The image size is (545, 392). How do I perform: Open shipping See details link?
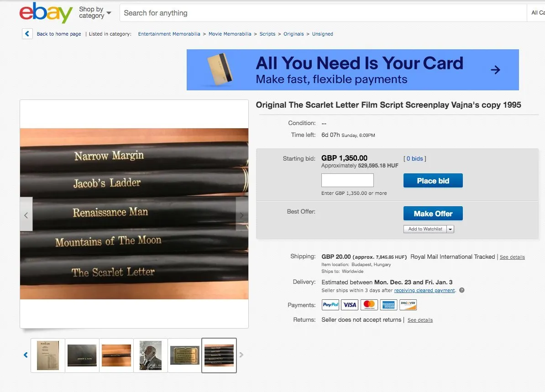point(512,257)
